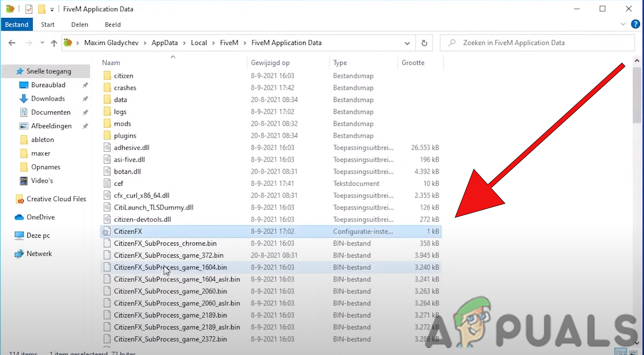This screenshot has width=644, height=355.
Task: Collapse the ribbon with the chevron
Action: 624,25
